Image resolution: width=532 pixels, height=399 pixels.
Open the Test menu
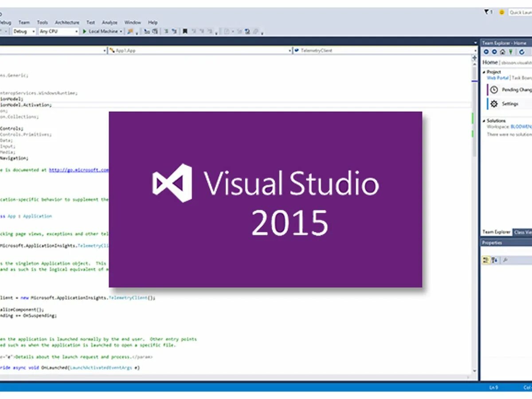(x=90, y=23)
